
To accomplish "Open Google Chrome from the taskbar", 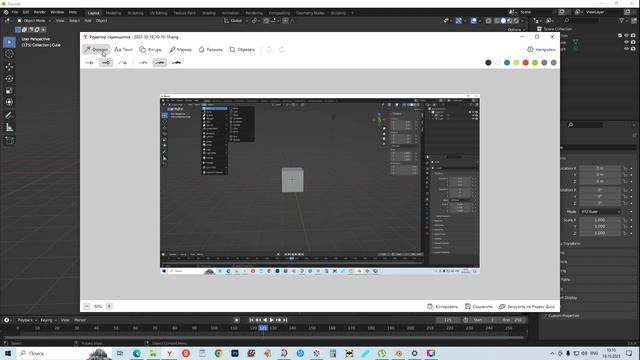I will tap(218, 353).
